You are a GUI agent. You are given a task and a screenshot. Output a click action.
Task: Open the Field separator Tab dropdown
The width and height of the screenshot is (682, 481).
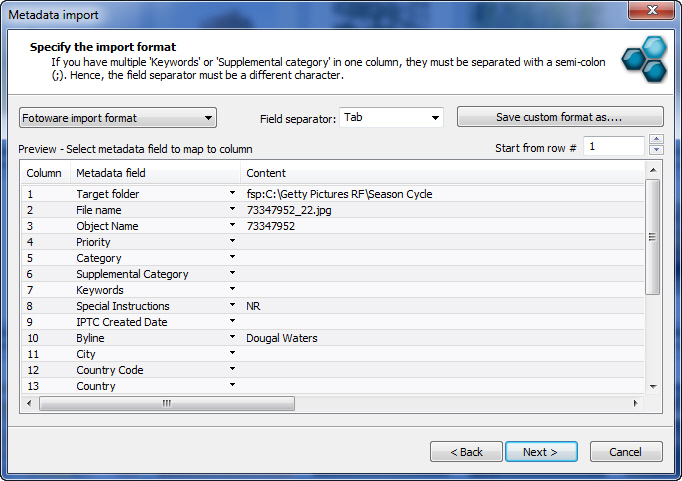point(391,118)
